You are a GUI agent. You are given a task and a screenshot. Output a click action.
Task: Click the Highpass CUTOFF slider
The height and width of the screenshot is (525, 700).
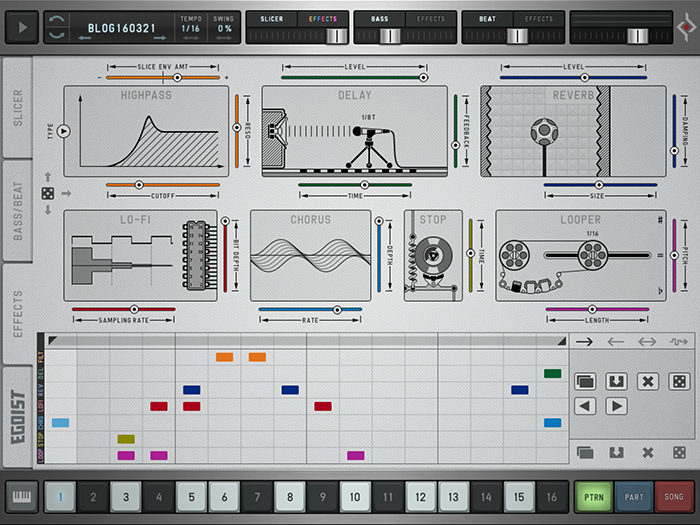pos(163,185)
